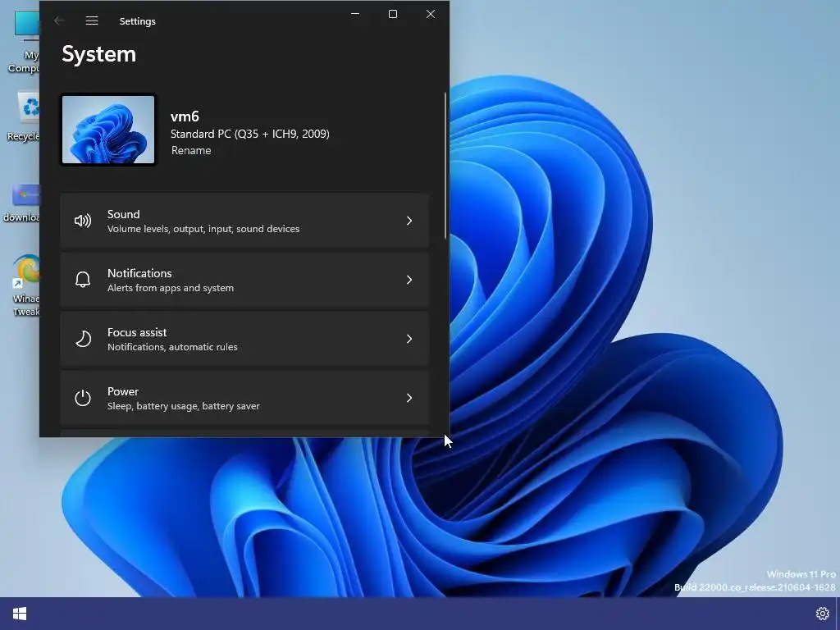Click Volume levels, output, input description
The image size is (840, 630).
tap(203, 229)
